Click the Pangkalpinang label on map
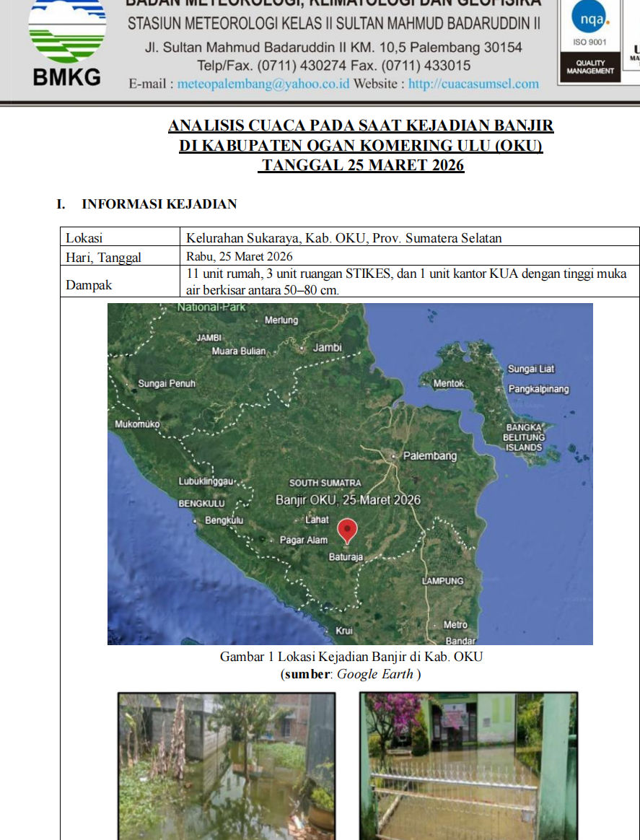Viewport: 640px width, 840px height. (x=538, y=389)
